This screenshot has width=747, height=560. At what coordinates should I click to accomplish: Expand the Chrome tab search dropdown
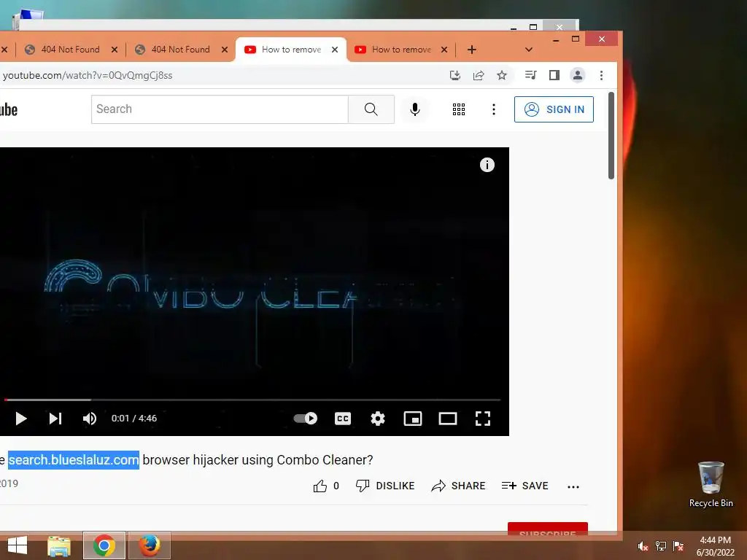(x=528, y=50)
